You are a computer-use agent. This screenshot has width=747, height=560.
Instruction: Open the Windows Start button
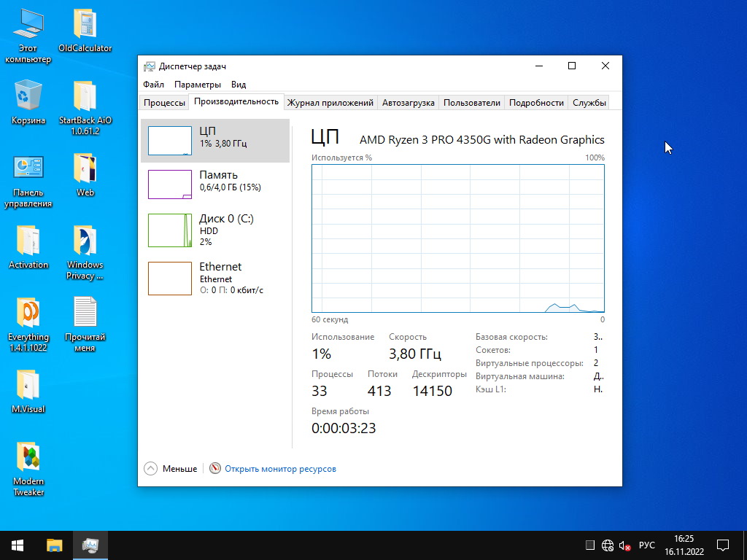(18, 545)
